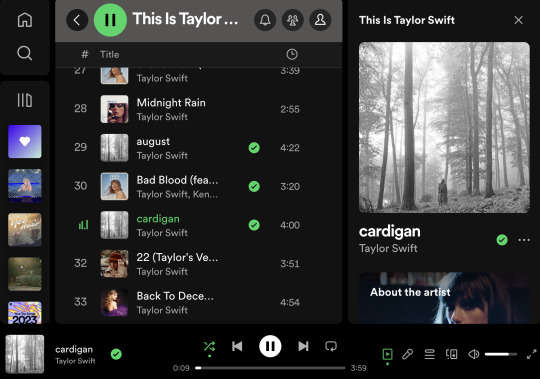Screen dimensions: 540x379
Task: Open notifications bell
Action: tap(265, 20)
